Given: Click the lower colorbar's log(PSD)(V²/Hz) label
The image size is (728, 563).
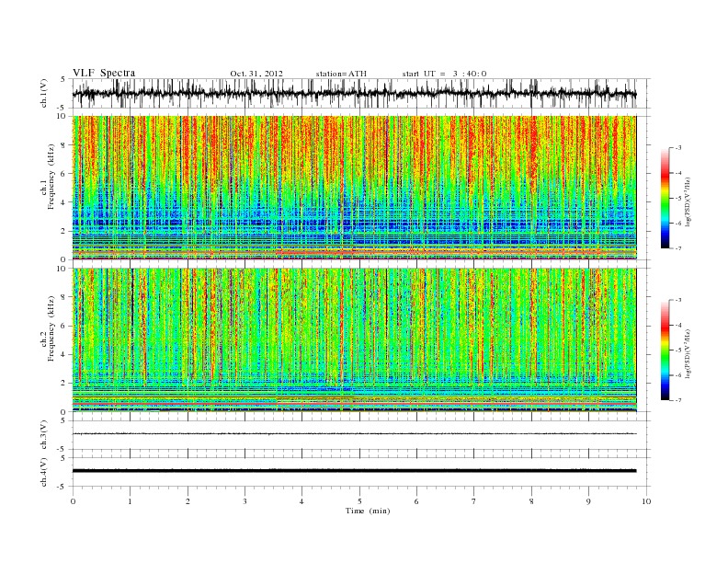Looking at the screenshot, I should click(688, 352).
